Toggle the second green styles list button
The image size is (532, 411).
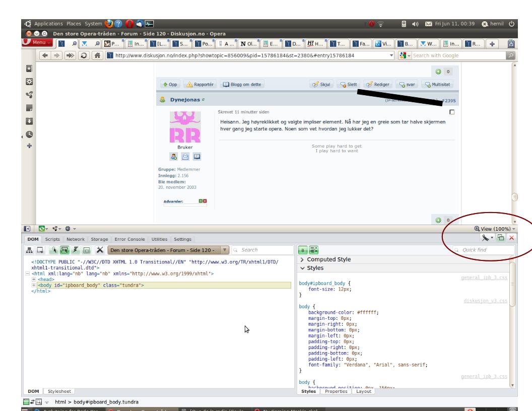[314, 250]
